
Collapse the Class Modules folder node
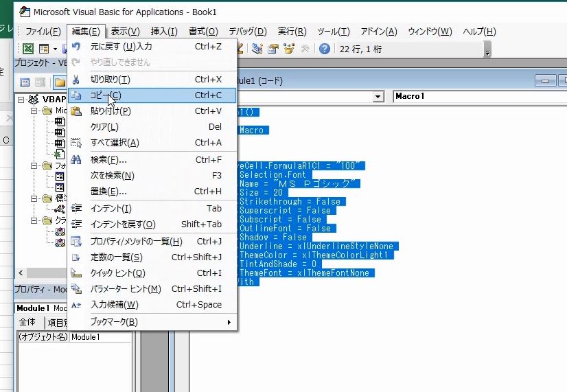click(x=34, y=220)
